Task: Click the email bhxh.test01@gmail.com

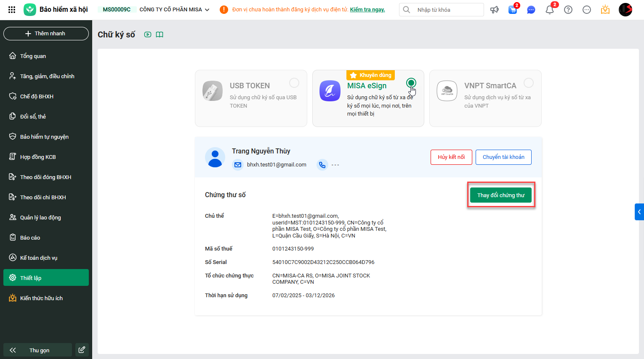Action: coord(277,165)
